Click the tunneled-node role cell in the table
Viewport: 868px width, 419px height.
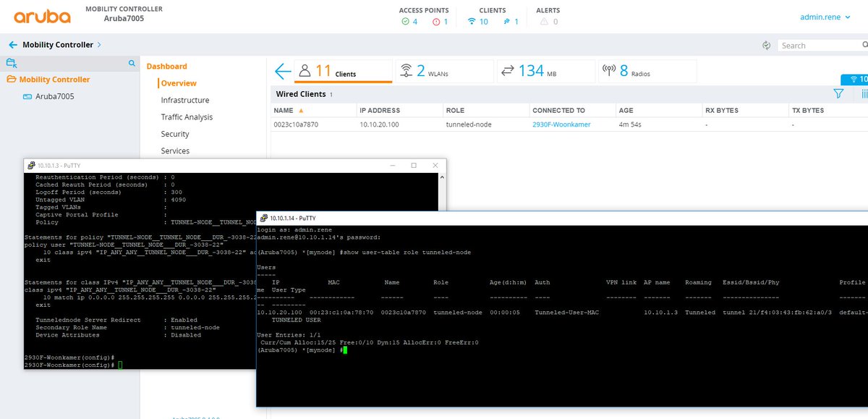pos(469,124)
